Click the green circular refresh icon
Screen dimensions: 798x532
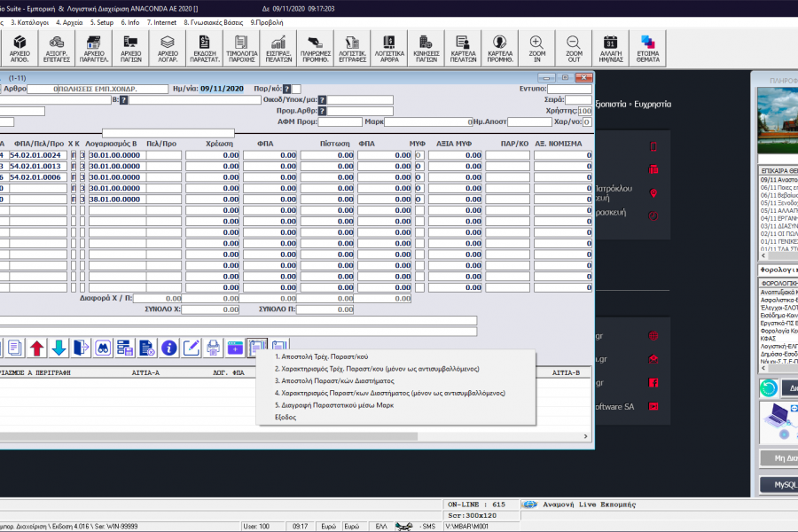[x=769, y=388]
